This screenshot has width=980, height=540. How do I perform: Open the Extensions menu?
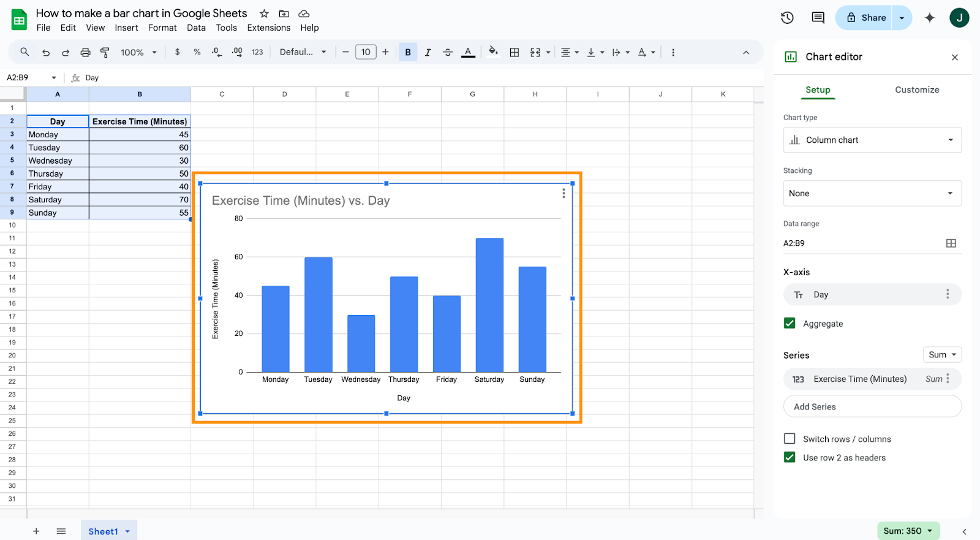269,28
